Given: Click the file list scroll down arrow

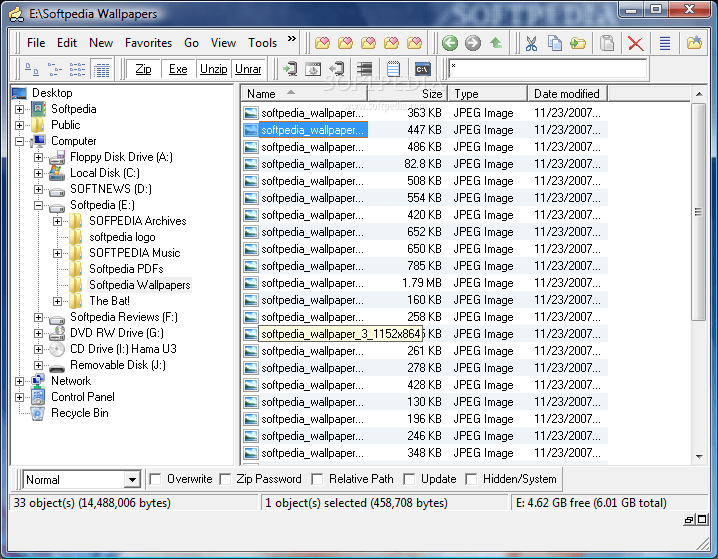Looking at the screenshot, I should [x=699, y=456].
